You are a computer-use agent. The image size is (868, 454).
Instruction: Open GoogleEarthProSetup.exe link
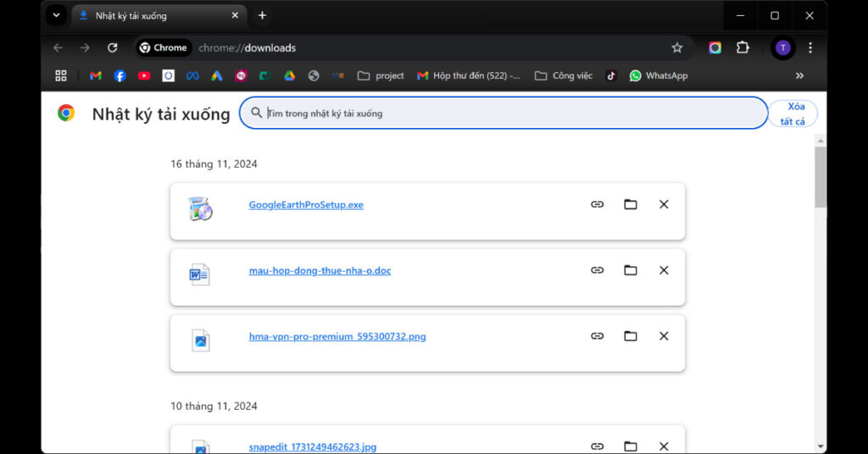point(306,205)
